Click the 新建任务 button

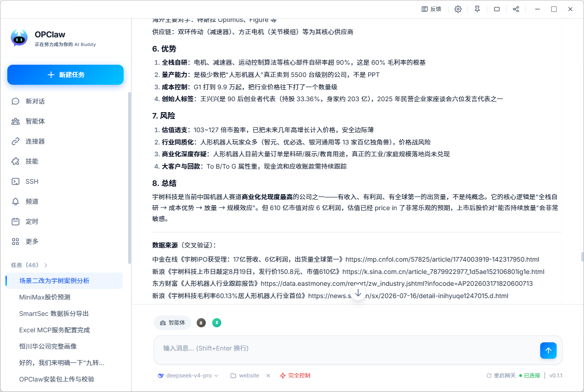(65, 75)
